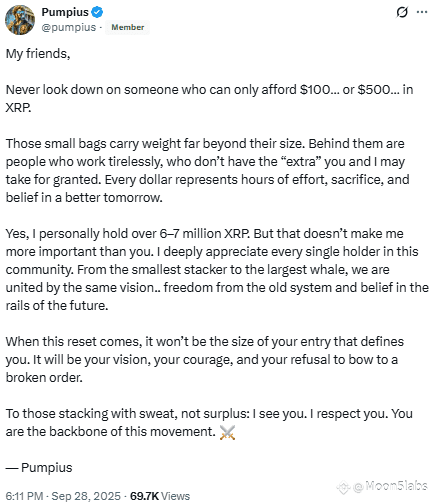Viewport: 435px width, 504px height.
Task: View the 69.7K Views count
Action: coord(160,496)
